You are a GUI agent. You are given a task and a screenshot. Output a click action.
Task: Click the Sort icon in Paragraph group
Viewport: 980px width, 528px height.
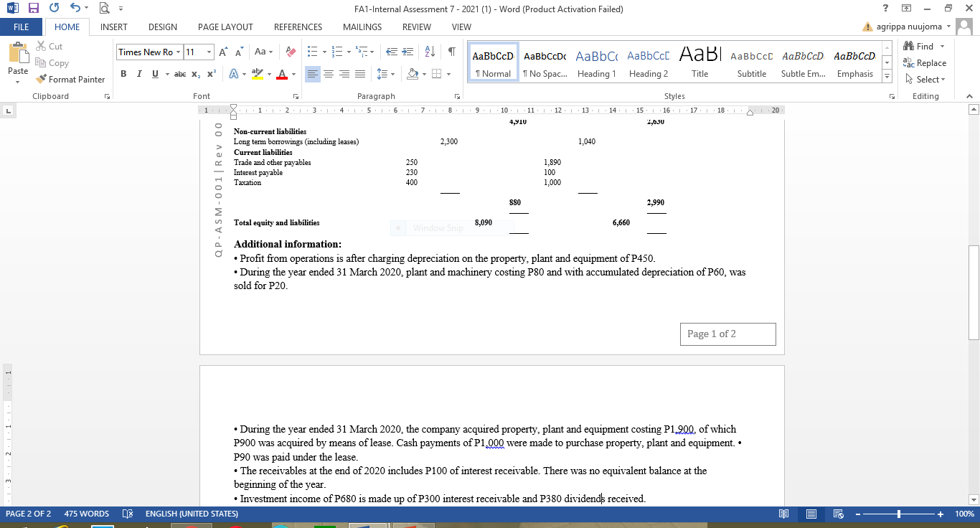pos(430,51)
